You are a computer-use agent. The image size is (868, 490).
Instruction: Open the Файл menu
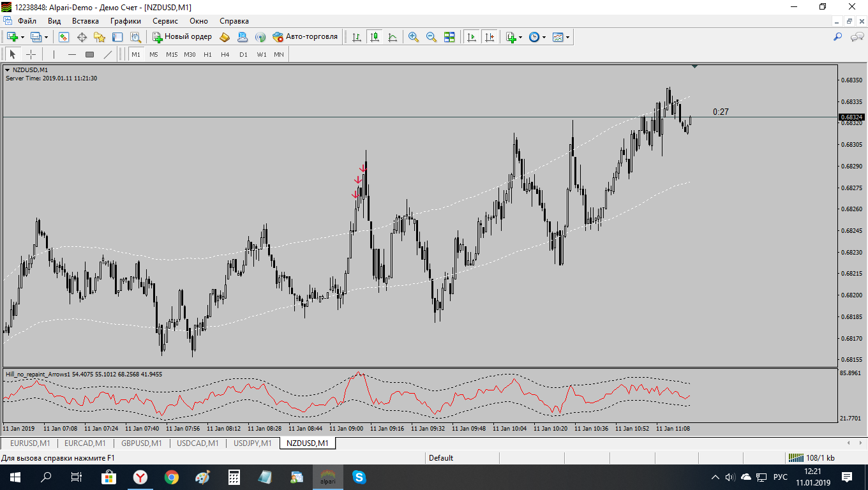coord(27,20)
